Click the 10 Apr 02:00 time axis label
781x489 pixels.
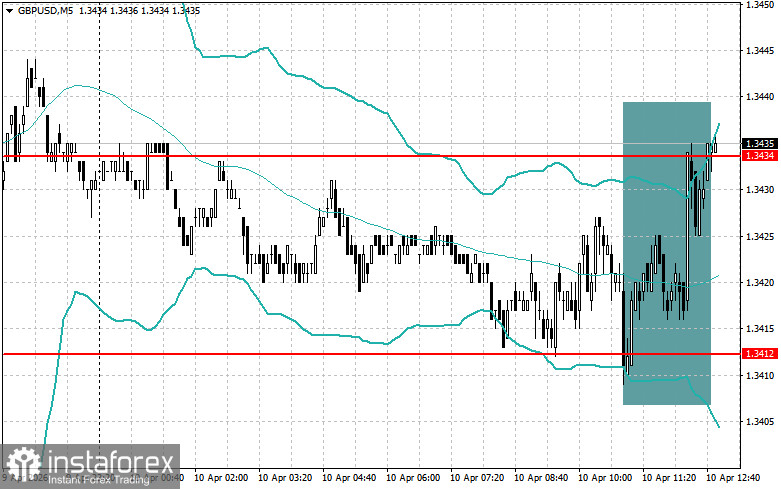click(221, 478)
